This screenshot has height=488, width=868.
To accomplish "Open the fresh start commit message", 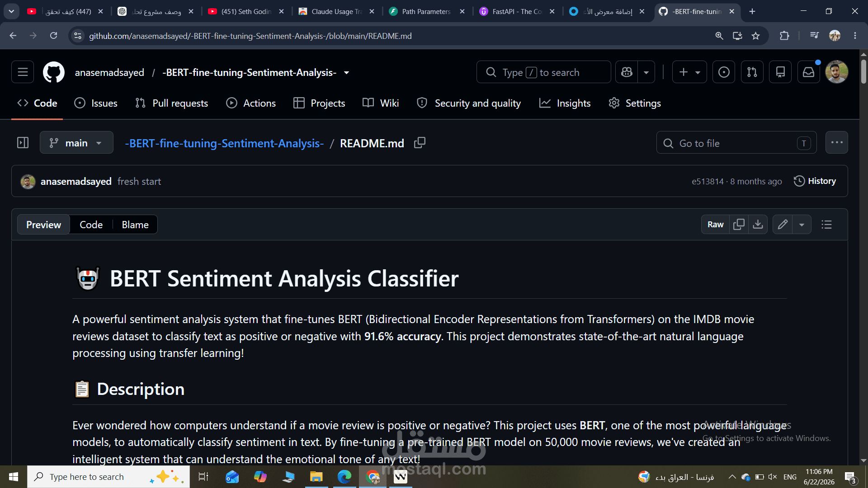I will (139, 181).
